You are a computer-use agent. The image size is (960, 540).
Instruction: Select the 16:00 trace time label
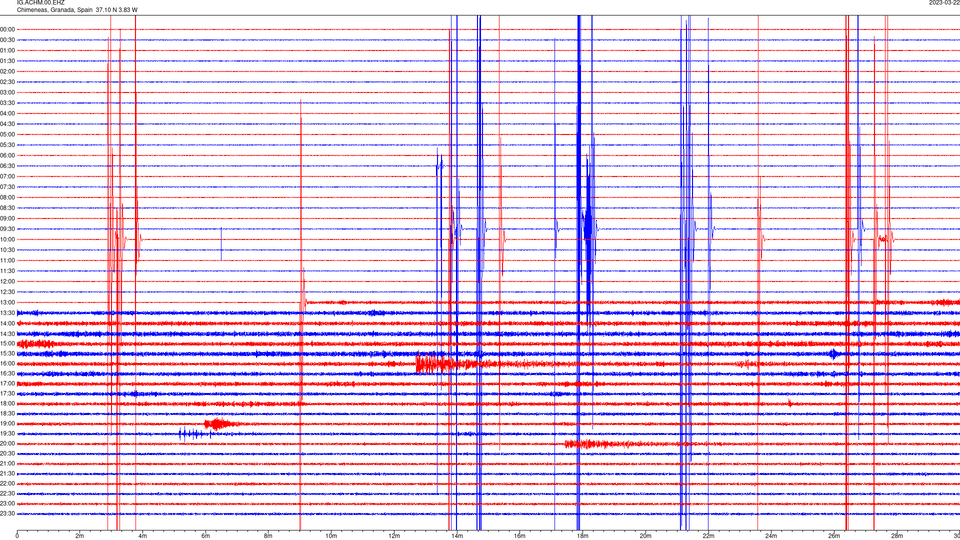click(7, 364)
